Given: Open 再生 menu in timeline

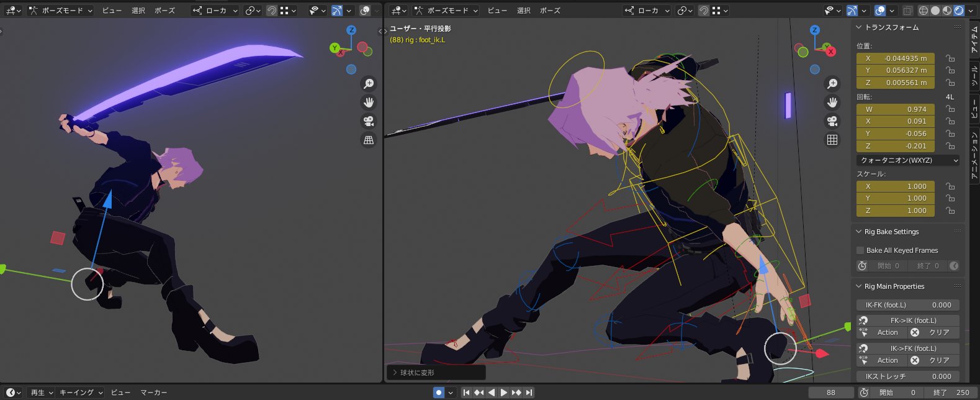Looking at the screenshot, I should click(x=42, y=393).
